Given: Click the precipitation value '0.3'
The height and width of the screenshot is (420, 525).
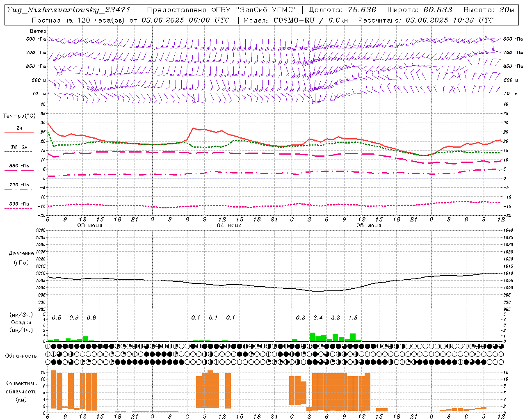Looking at the screenshot, I should [301, 317].
